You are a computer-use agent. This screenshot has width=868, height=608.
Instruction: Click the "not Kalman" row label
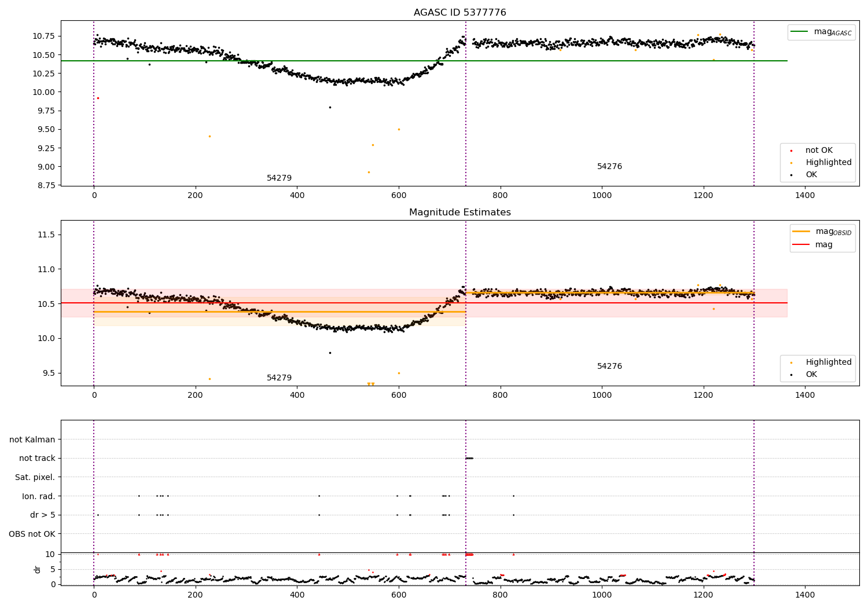click(x=32, y=440)
